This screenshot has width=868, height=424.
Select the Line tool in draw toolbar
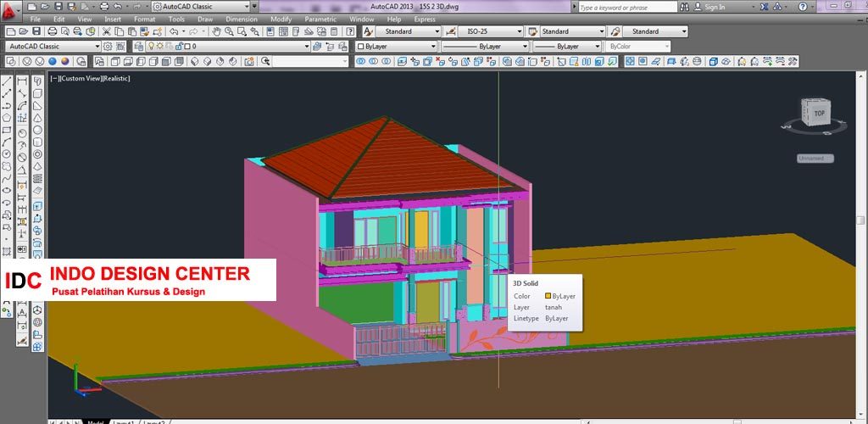pos(7,81)
